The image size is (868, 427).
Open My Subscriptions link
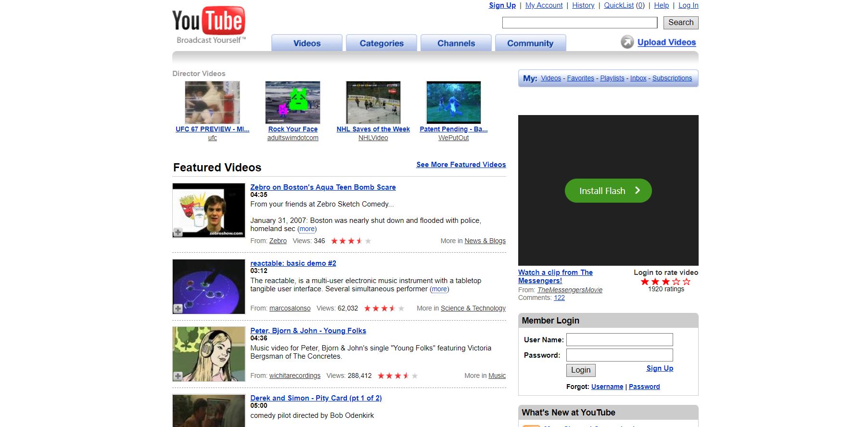coord(672,78)
